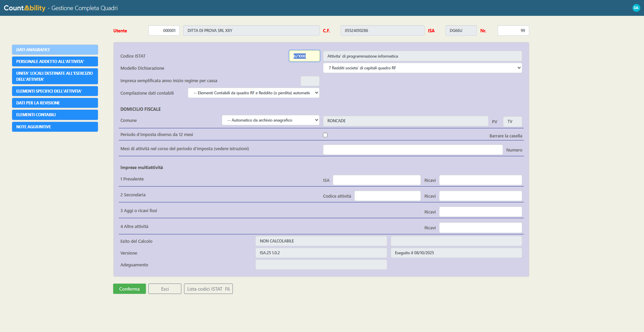Click the Secondaria Codice attività field
644x332 pixels.
point(387,196)
